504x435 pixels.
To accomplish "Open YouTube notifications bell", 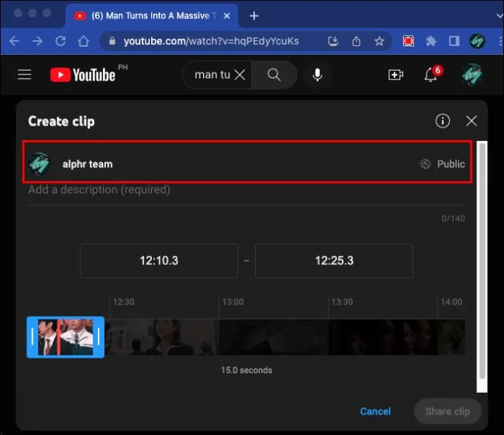I will [430, 75].
